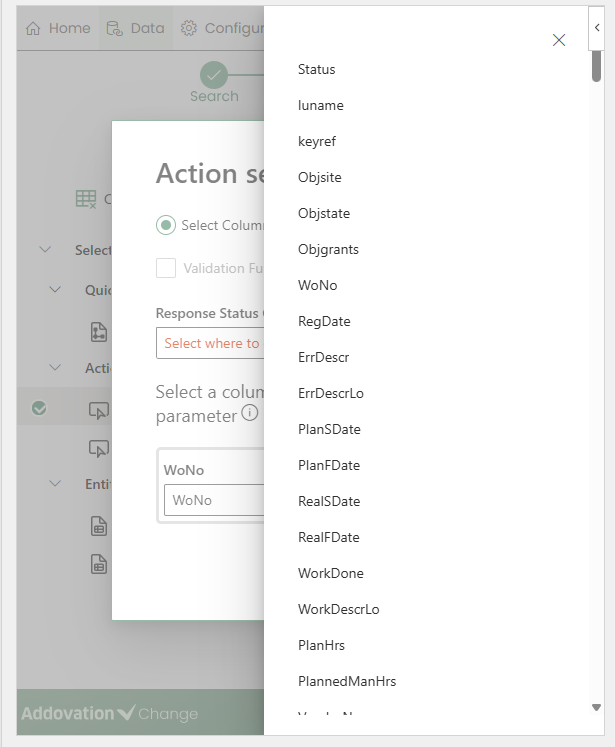Click the WoNo input field
615x747 pixels.
pyautogui.click(x=213, y=500)
